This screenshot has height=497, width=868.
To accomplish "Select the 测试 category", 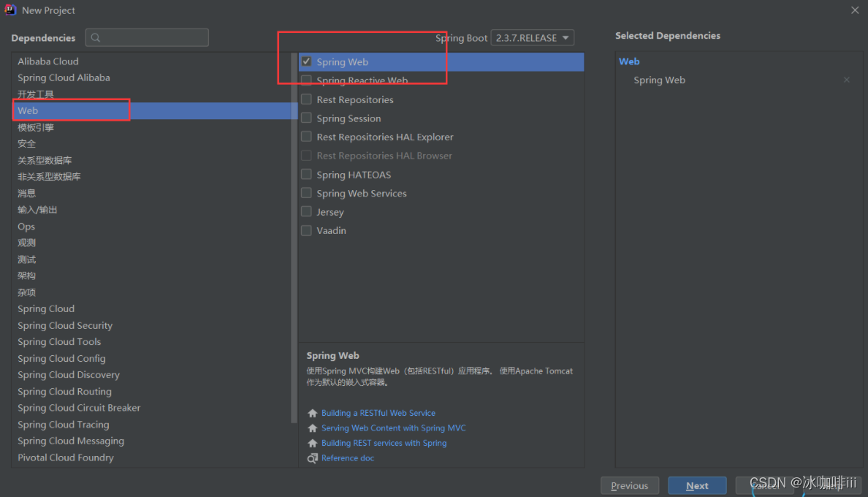I will 151,259.
